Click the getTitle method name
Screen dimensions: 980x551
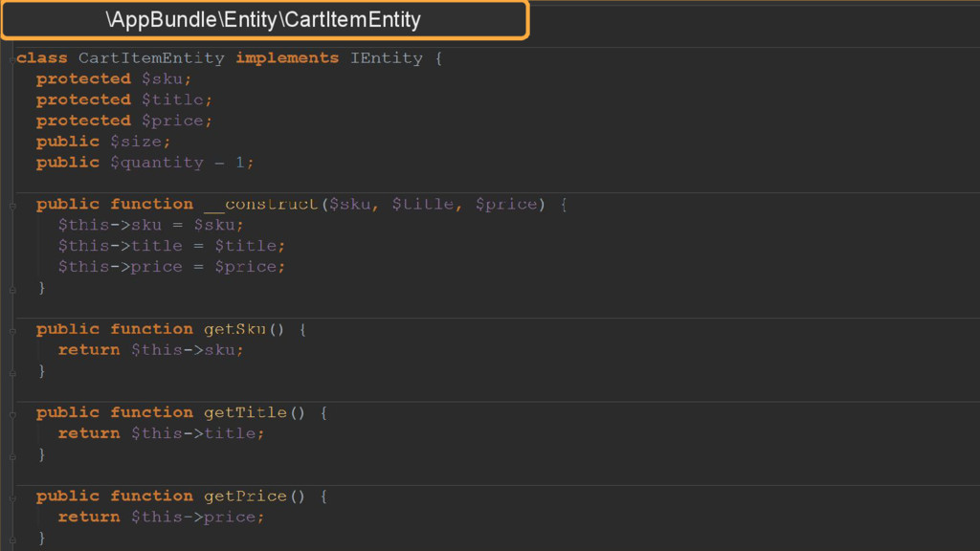[x=245, y=412]
